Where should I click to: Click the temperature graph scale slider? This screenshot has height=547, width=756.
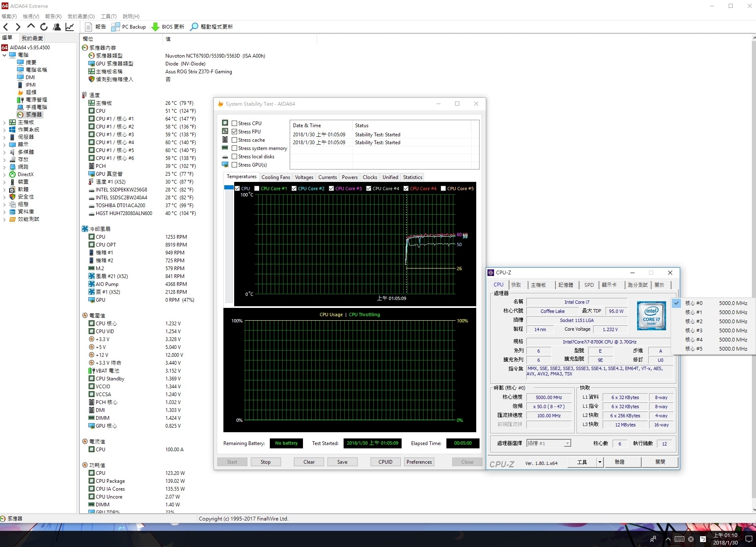tap(228, 188)
